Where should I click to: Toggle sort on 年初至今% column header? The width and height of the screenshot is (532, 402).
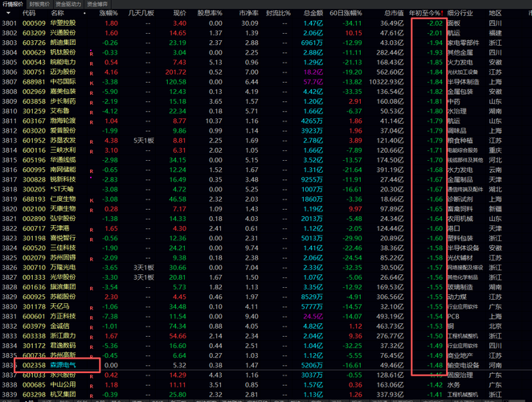point(426,13)
